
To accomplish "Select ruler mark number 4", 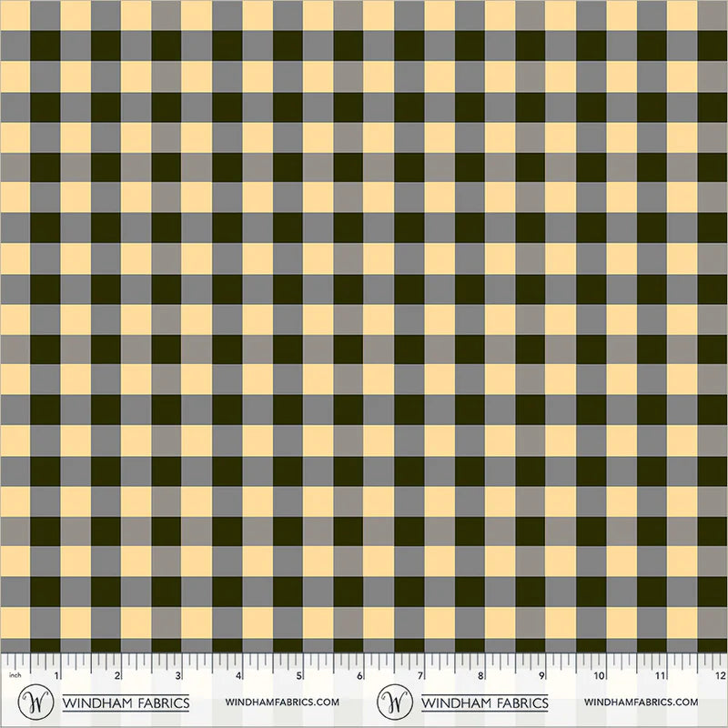I will click(238, 675).
